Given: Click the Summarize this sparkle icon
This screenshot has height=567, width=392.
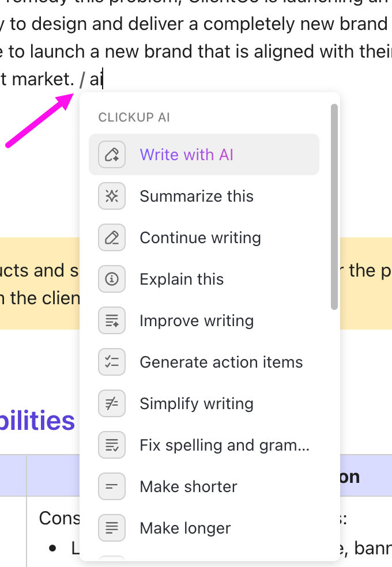Looking at the screenshot, I should [x=112, y=196].
